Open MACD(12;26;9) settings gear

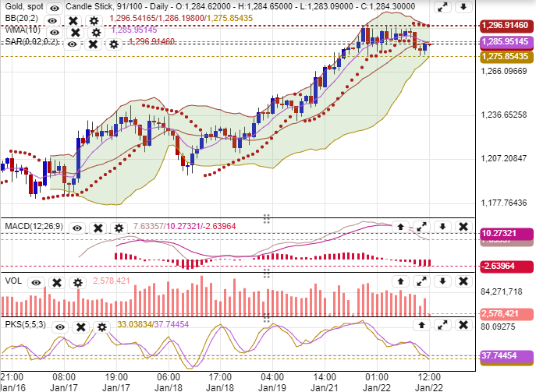click(x=119, y=228)
